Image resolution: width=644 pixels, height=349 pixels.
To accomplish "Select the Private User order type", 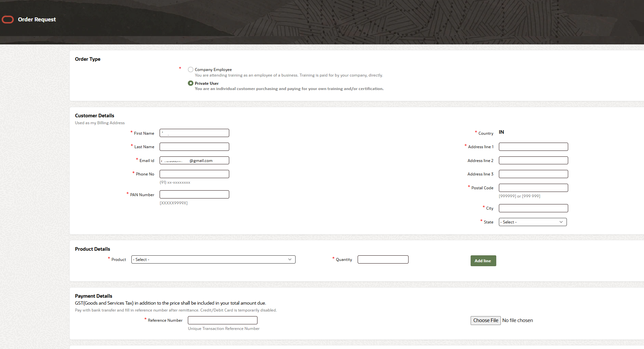I will pos(191,83).
